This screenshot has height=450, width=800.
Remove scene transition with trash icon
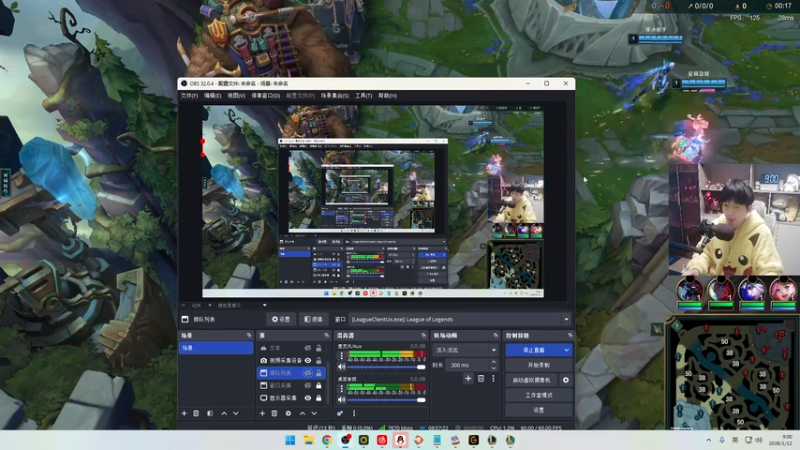(x=481, y=379)
